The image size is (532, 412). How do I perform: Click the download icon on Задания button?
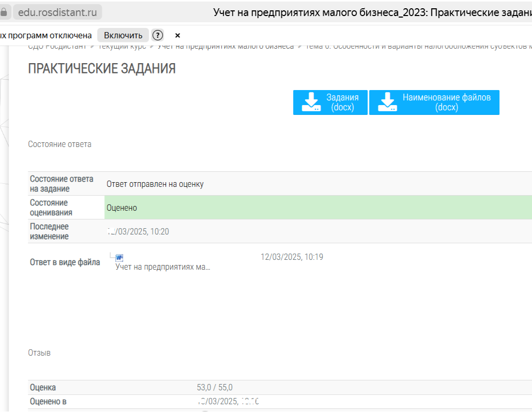tap(311, 102)
